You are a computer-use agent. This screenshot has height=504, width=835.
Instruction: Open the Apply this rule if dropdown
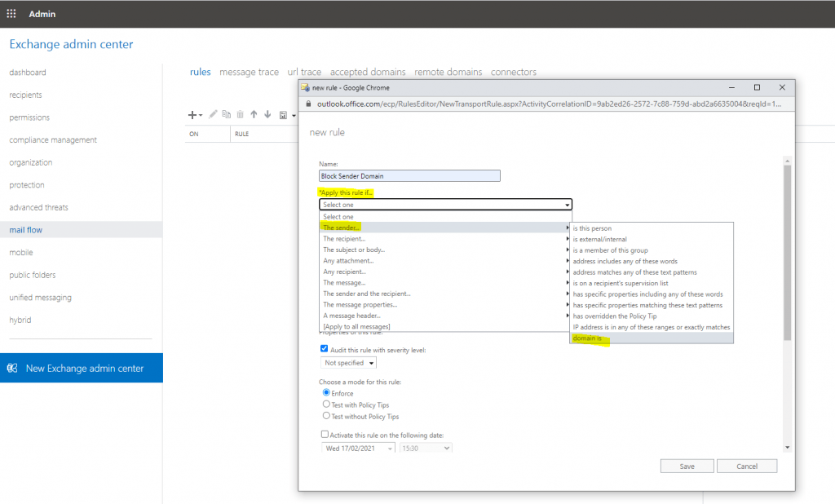coord(445,205)
